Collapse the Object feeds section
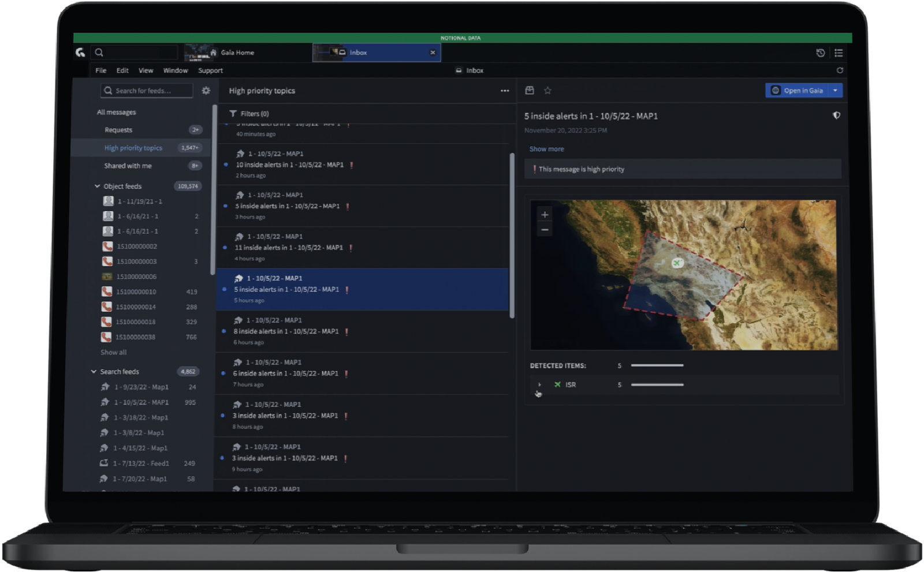 (97, 186)
